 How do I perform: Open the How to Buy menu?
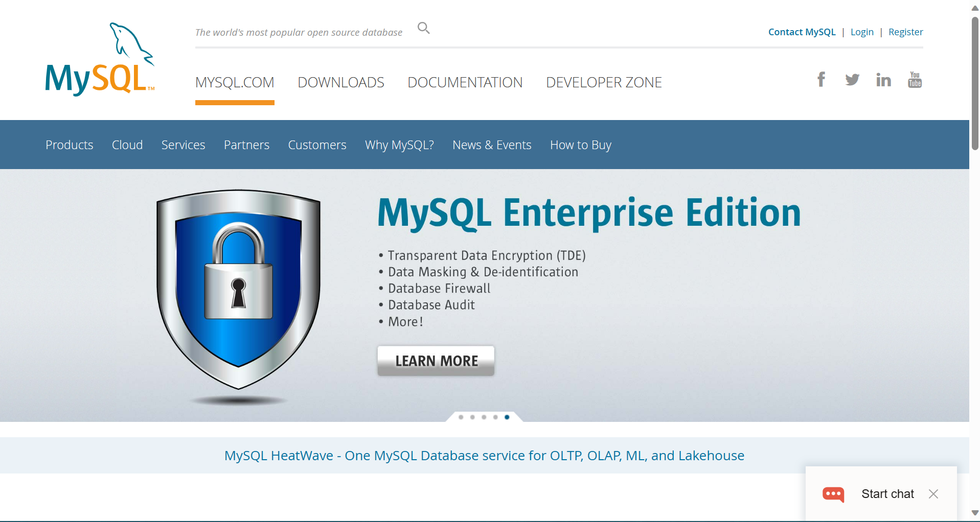581,145
